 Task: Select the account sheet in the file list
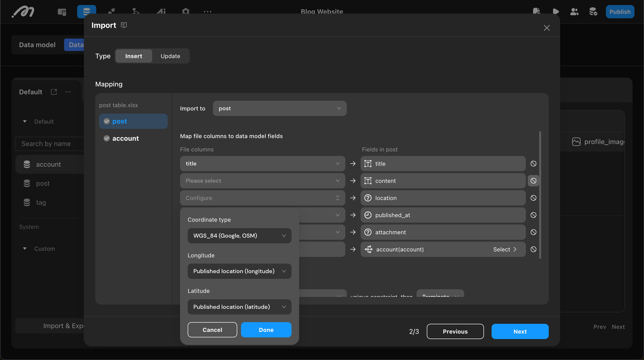click(133, 138)
